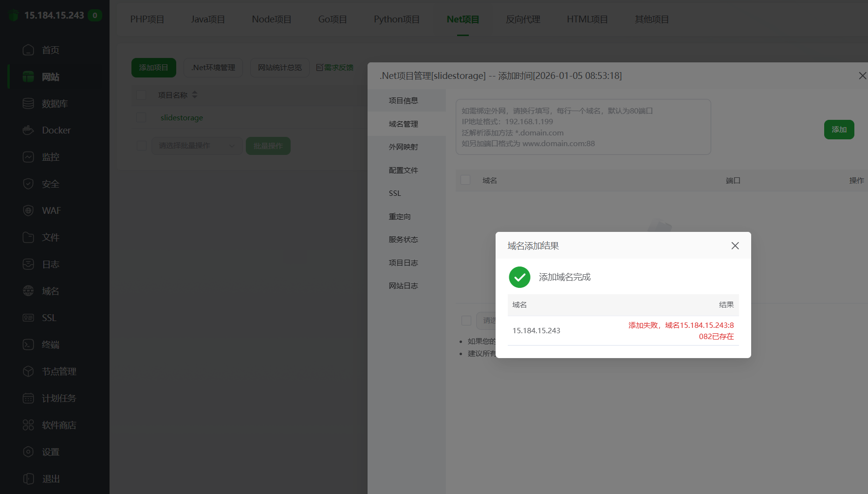This screenshot has height=494, width=868.
Task: Toggle the select-all checkbox in project list header
Action: click(141, 95)
